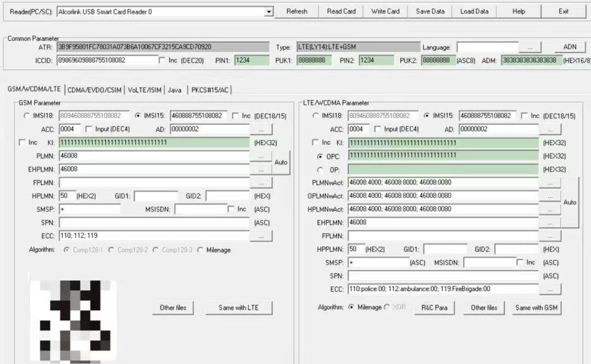This screenshot has width=591, height=364.
Task: Load saved data using Load Data
Action: (x=474, y=11)
